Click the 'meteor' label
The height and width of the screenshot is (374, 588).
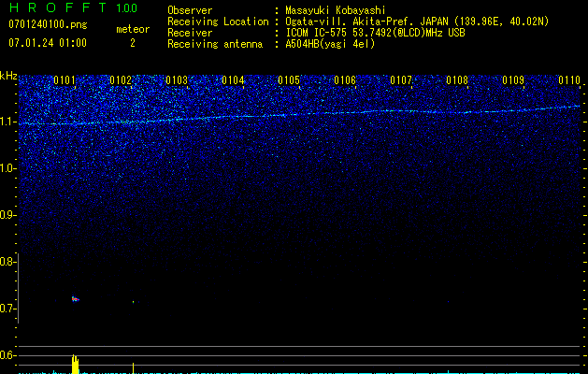133,29
